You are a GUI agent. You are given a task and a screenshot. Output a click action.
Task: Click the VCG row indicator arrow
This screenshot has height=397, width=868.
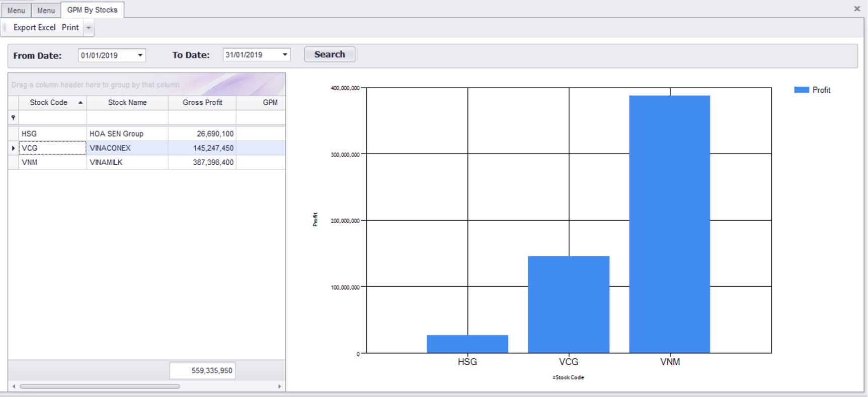pos(13,148)
